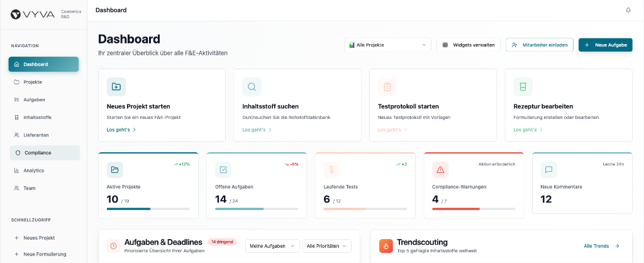
Task: Click the speech bubble icon for Neue Kommentare
Action: click(x=549, y=170)
